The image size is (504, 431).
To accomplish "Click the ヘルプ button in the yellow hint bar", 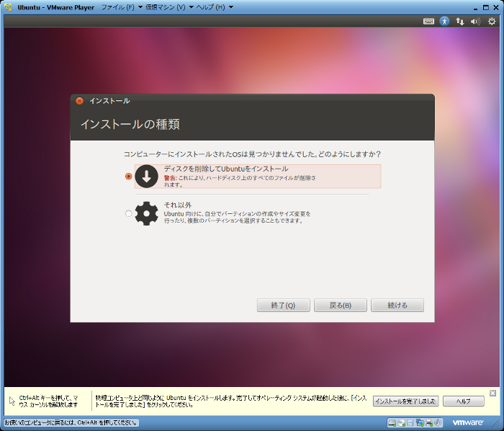I will tap(464, 401).
